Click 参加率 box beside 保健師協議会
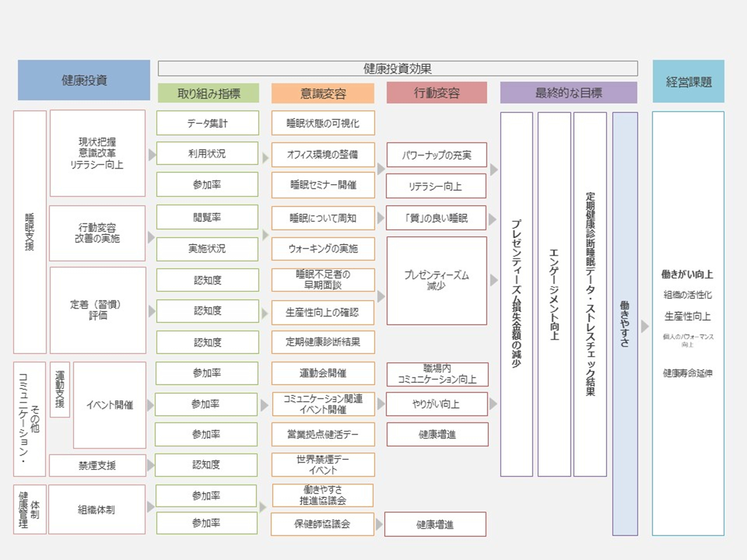Image resolution: width=747 pixels, height=560 pixels. pyautogui.click(x=207, y=523)
